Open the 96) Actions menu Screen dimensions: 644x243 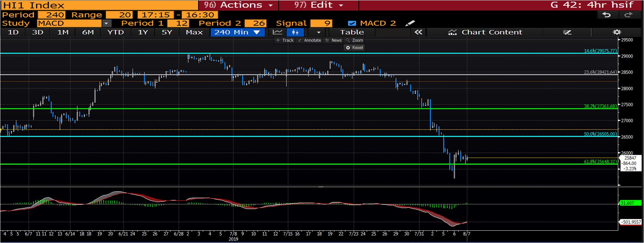pyautogui.click(x=239, y=5)
